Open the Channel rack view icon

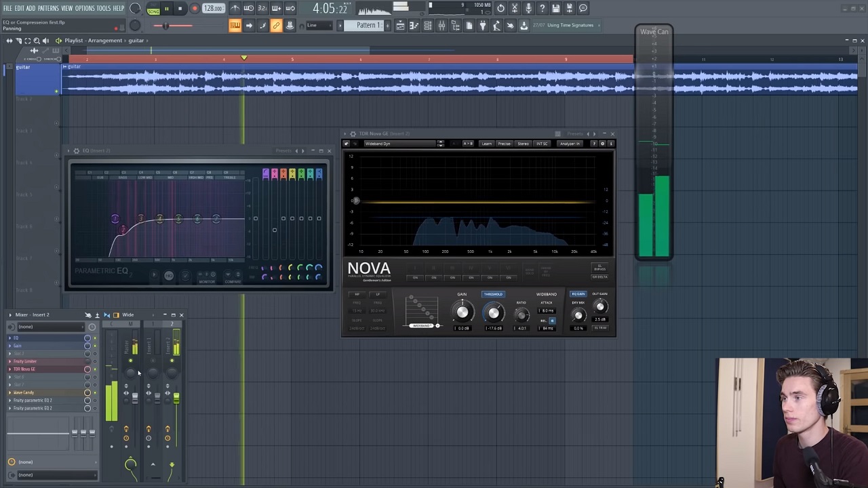[x=427, y=26]
